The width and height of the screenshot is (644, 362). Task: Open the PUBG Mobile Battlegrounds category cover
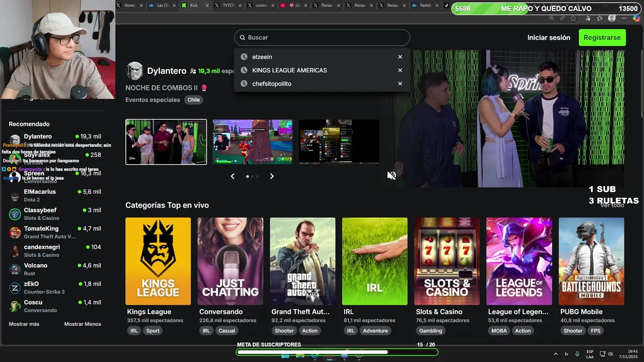(x=591, y=261)
